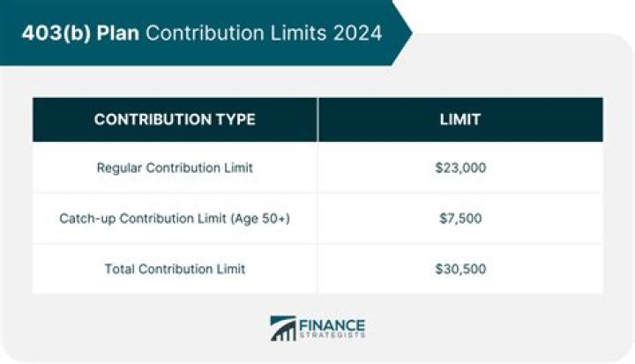Click the Finance Strategists bar-chart logo icon
Image resolution: width=635 pixels, height=364 pixels.
283,328
